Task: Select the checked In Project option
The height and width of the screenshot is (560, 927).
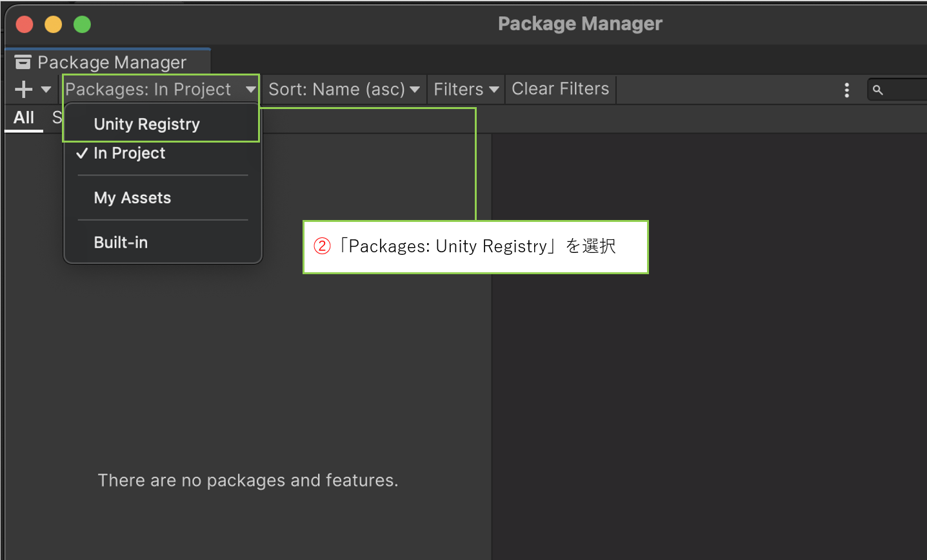Action: point(130,154)
